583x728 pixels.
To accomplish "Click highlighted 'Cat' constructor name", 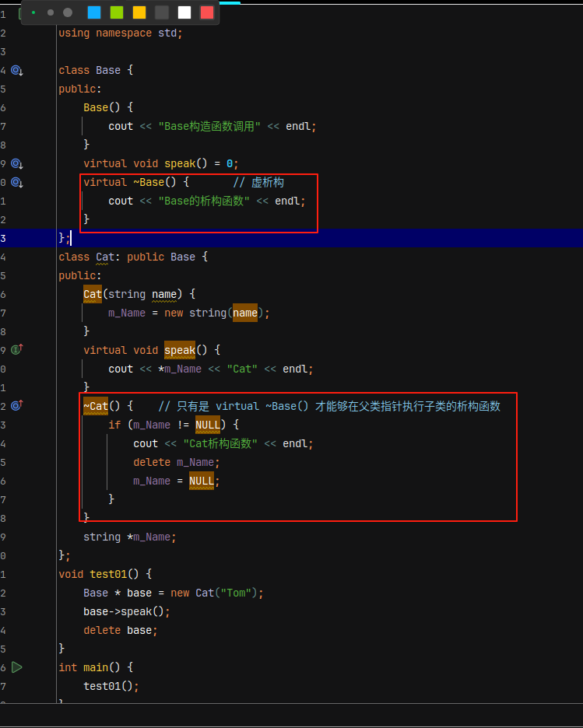I will coord(93,294).
